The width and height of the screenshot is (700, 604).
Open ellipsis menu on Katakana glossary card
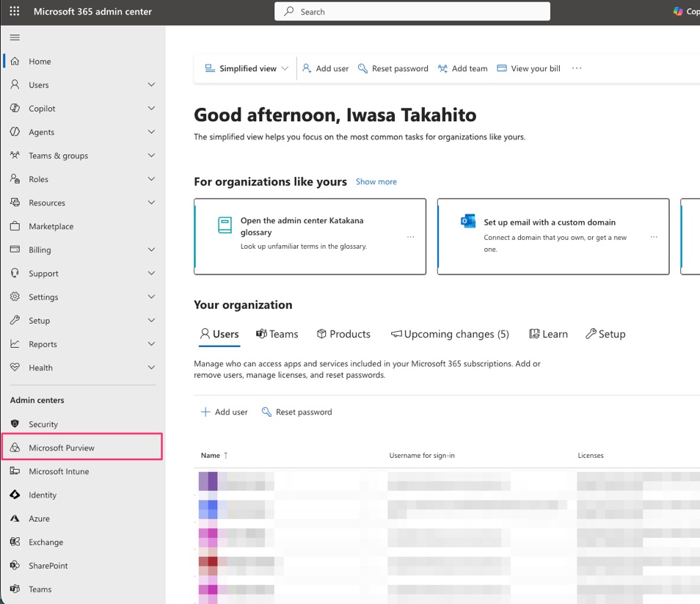411,236
